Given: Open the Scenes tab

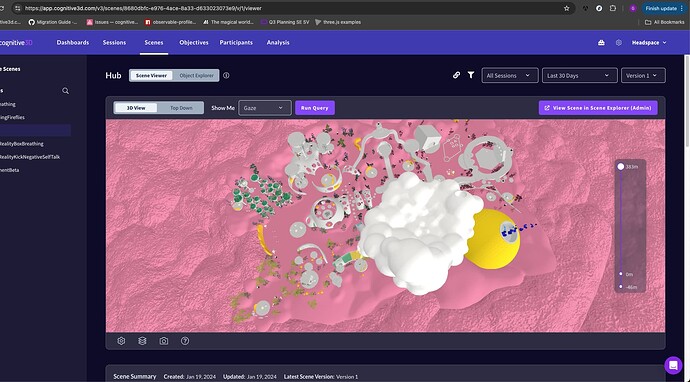Looking at the screenshot, I should click(x=154, y=43).
